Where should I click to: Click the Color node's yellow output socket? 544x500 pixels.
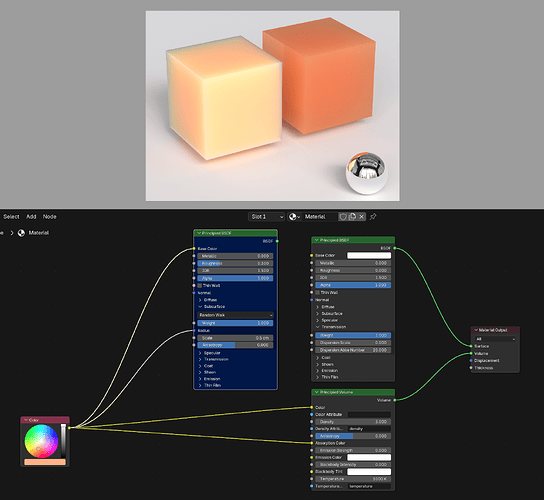69,428
